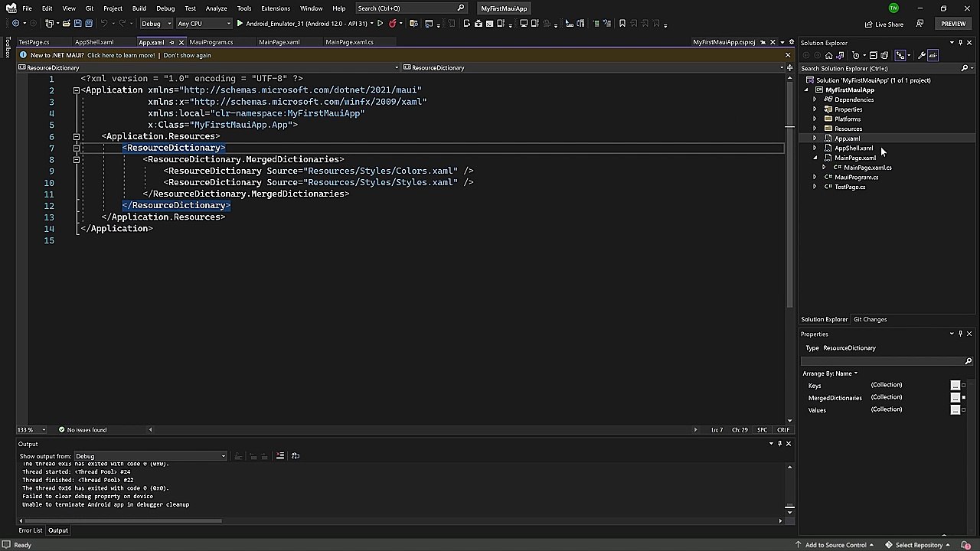Click the Hot Reload flame icon
The image size is (980, 551).
click(392, 24)
